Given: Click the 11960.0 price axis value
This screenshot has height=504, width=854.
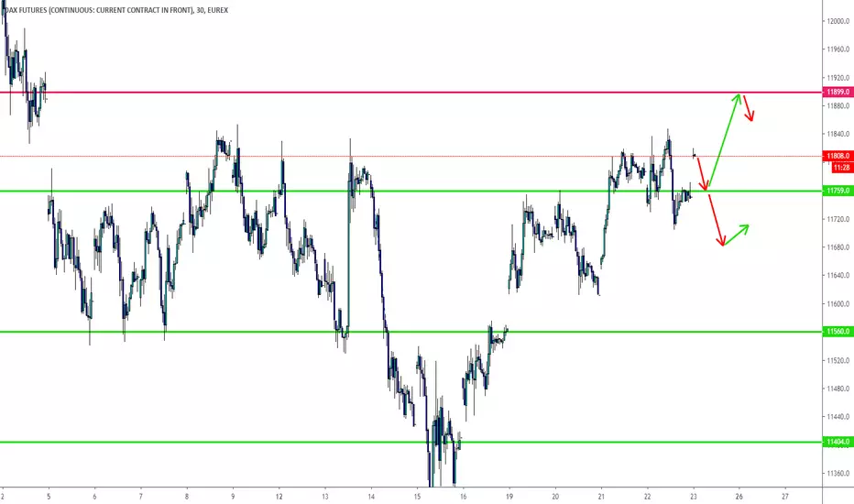Looking at the screenshot, I should click(x=838, y=49).
